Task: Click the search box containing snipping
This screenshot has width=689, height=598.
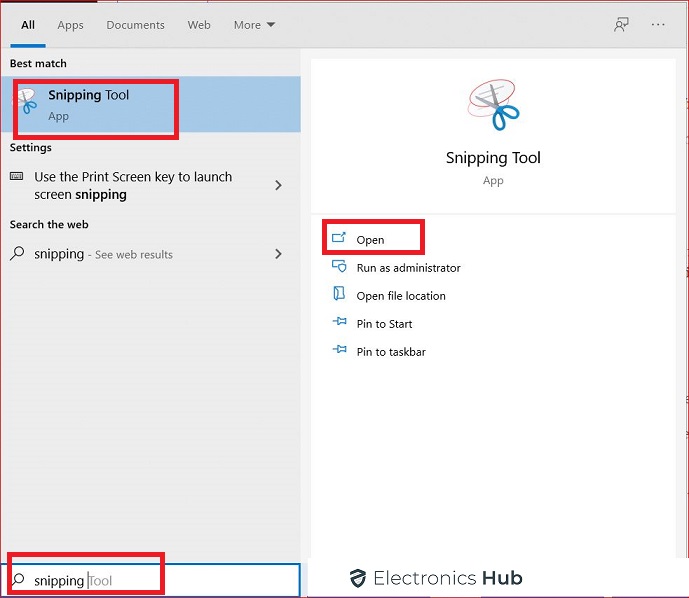Action: (151, 580)
